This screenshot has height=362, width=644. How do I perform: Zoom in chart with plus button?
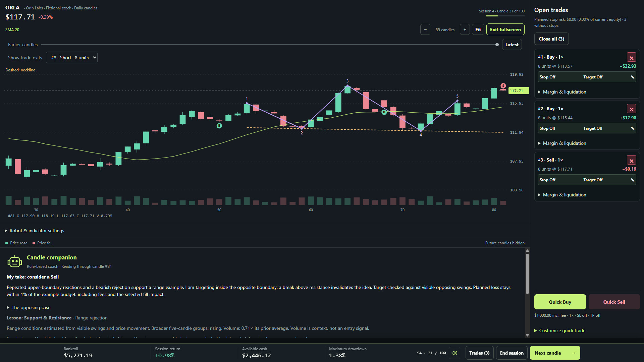[x=465, y=29]
